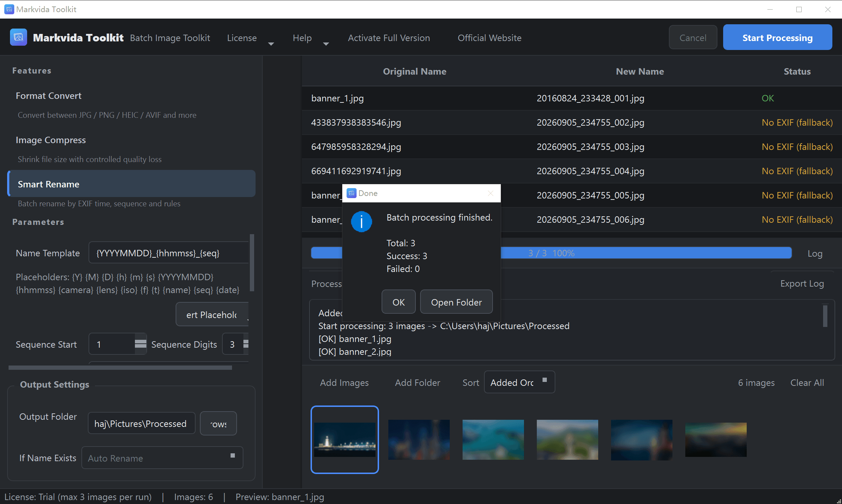Click the Status column header
This screenshot has width=842, height=504.
coord(797,71)
